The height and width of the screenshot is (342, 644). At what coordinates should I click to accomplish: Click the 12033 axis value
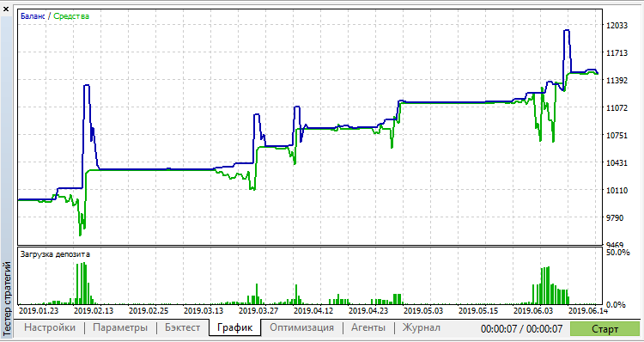617,26
